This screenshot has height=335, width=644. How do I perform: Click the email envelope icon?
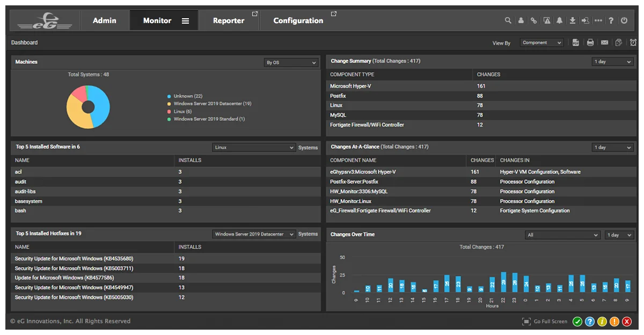pos(604,42)
